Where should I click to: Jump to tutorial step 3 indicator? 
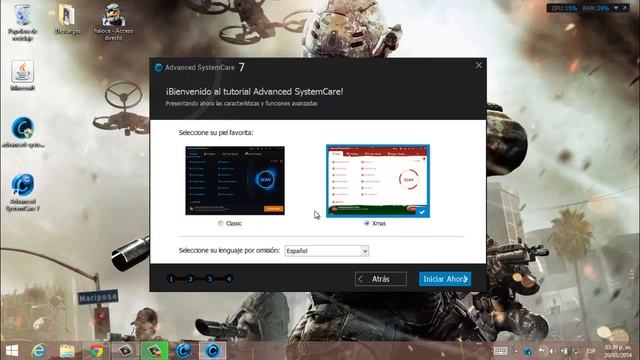(210, 279)
